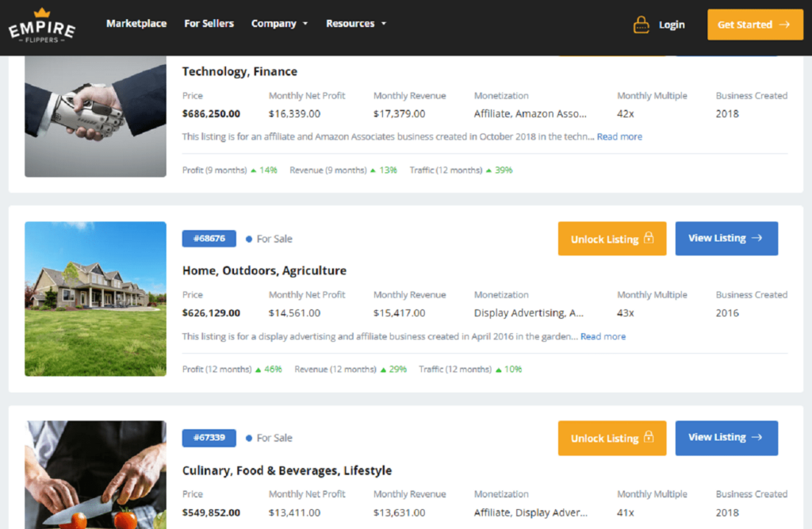Click the blue For Sale status dot on #68676

(x=249, y=239)
